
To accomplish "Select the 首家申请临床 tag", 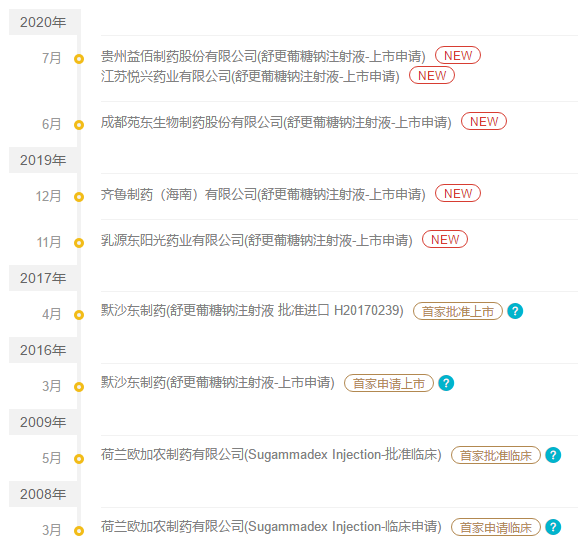I will point(496,527).
